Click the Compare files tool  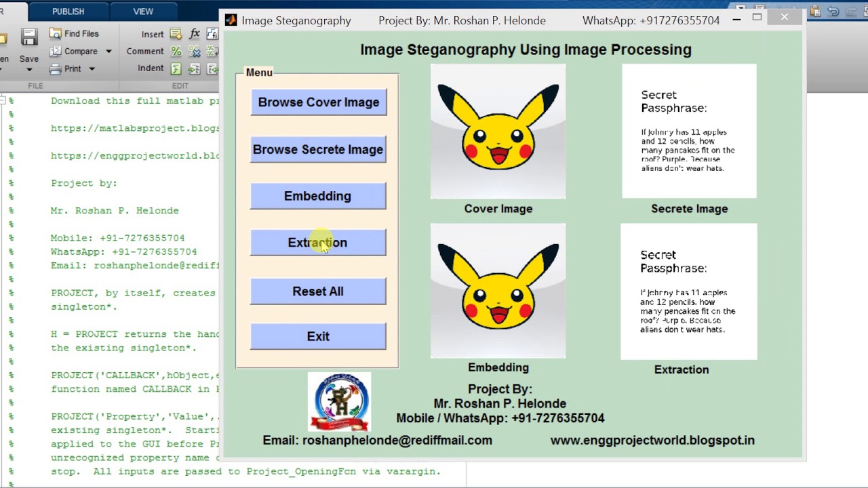point(73,52)
